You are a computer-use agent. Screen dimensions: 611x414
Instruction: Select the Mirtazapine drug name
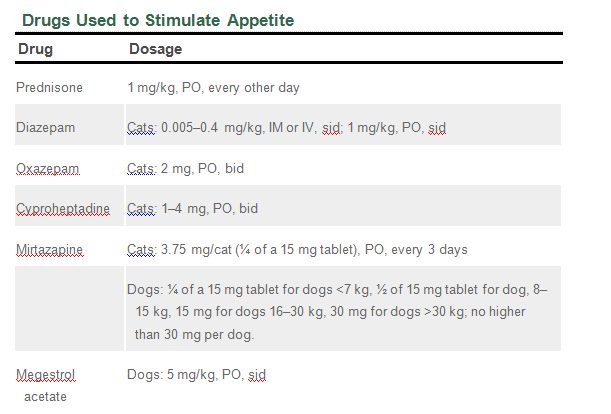click(50, 248)
